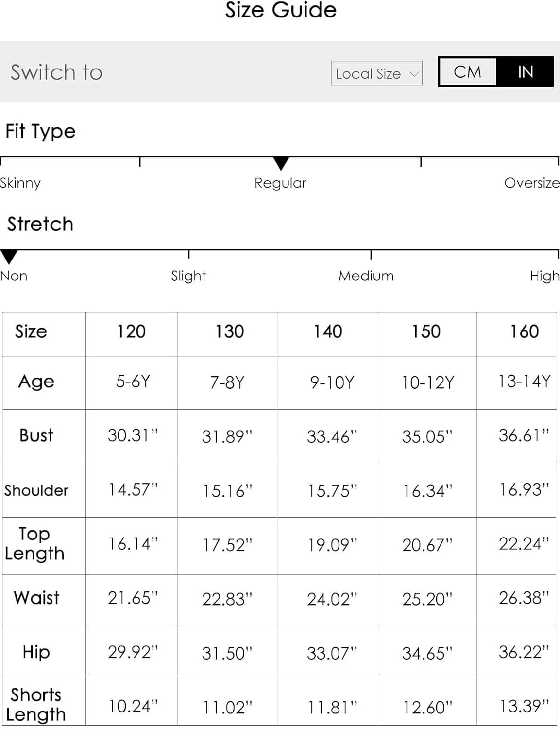Image resolution: width=560 pixels, height=729 pixels.
Task: Click the 13.39" shorts length value
Action: [525, 706]
